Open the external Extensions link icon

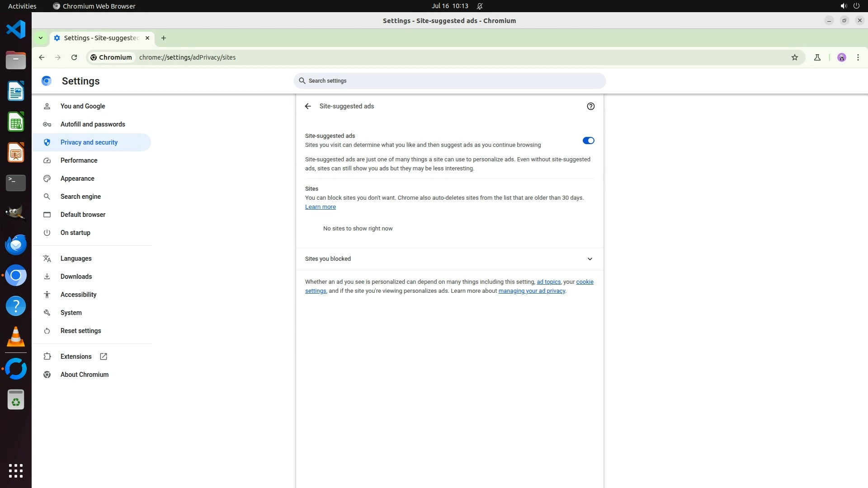tap(104, 357)
